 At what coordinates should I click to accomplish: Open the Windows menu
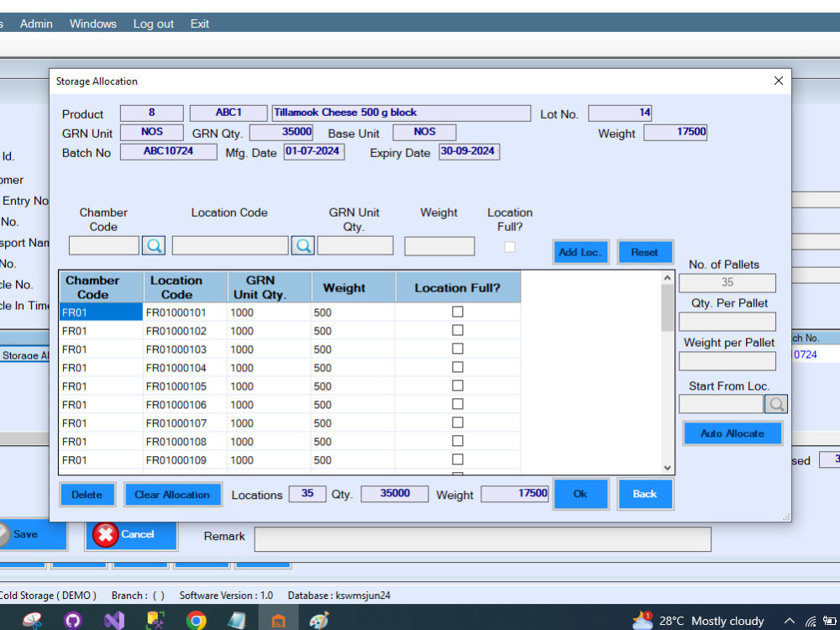click(92, 24)
